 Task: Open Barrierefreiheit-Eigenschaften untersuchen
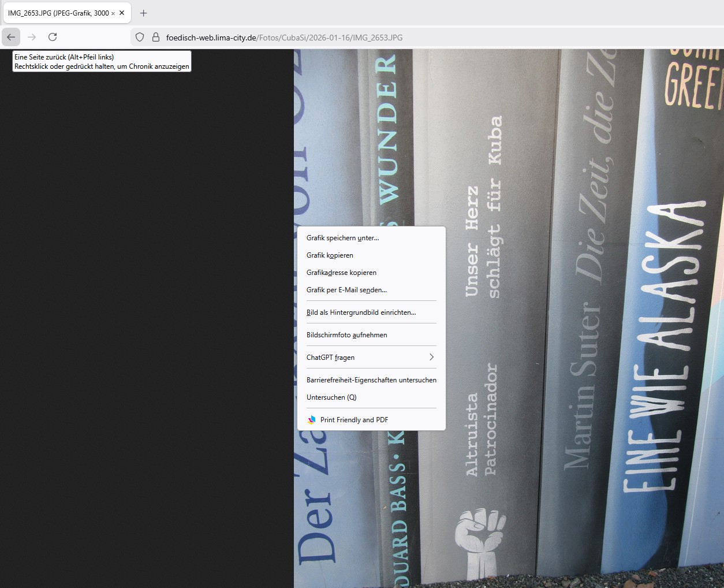pyautogui.click(x=371, y=380)
